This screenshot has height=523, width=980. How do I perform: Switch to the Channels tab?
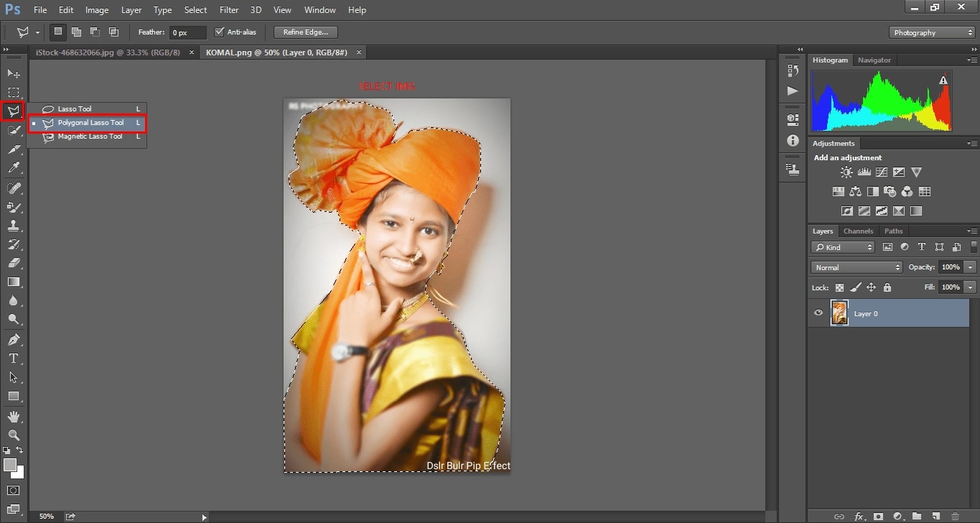(x=858, y=231)
